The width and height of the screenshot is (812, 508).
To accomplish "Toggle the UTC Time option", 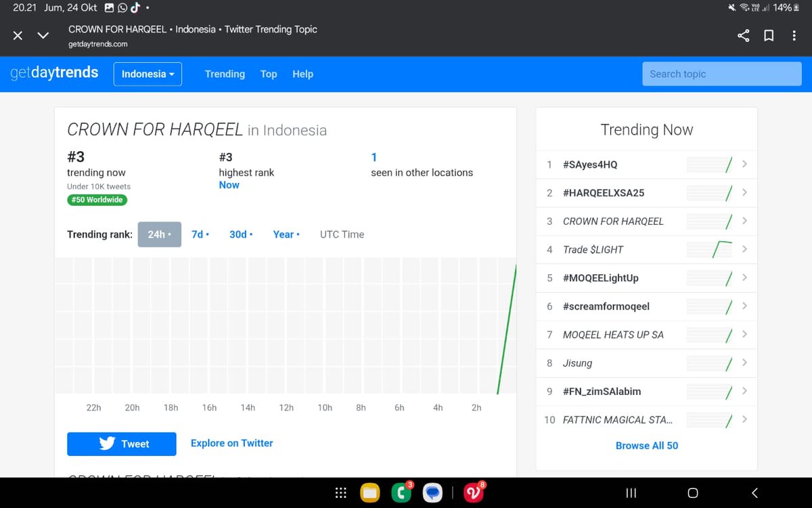I will (x=342, y=234).
